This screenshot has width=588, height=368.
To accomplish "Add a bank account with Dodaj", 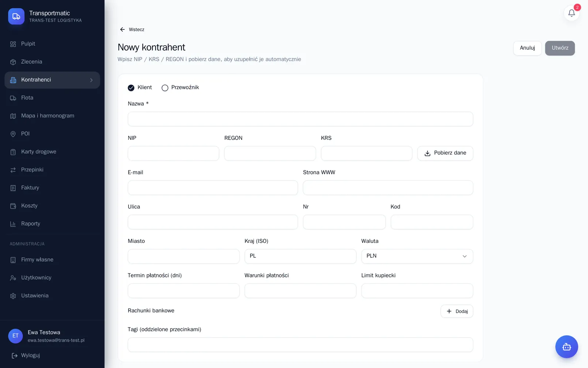I will [x=457, y=311].
